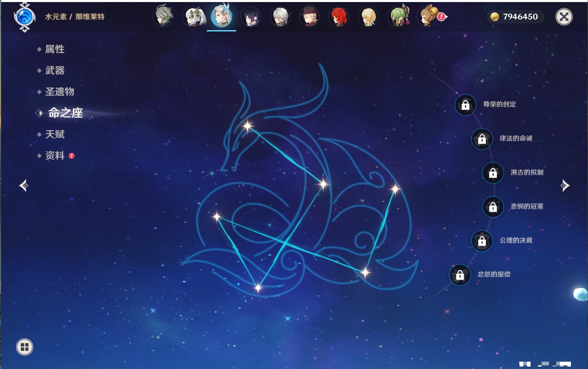Open the 圣遗物 artifacts menu

59,92
